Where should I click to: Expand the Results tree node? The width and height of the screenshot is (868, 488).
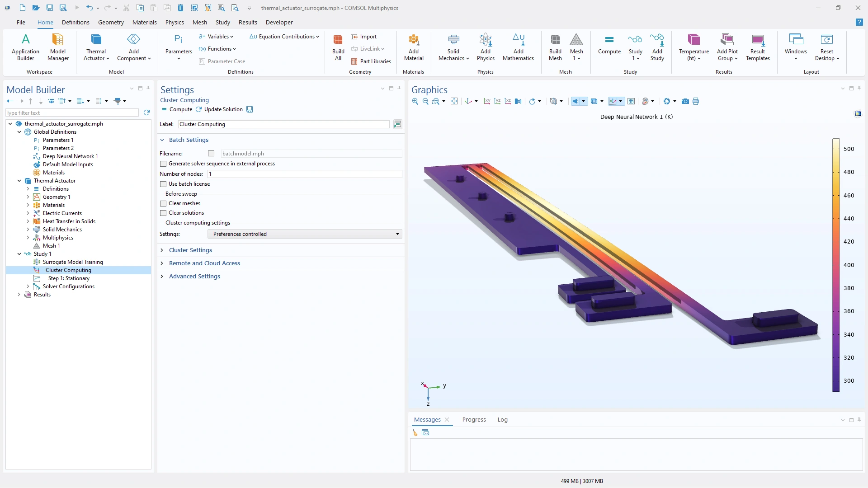19,295
